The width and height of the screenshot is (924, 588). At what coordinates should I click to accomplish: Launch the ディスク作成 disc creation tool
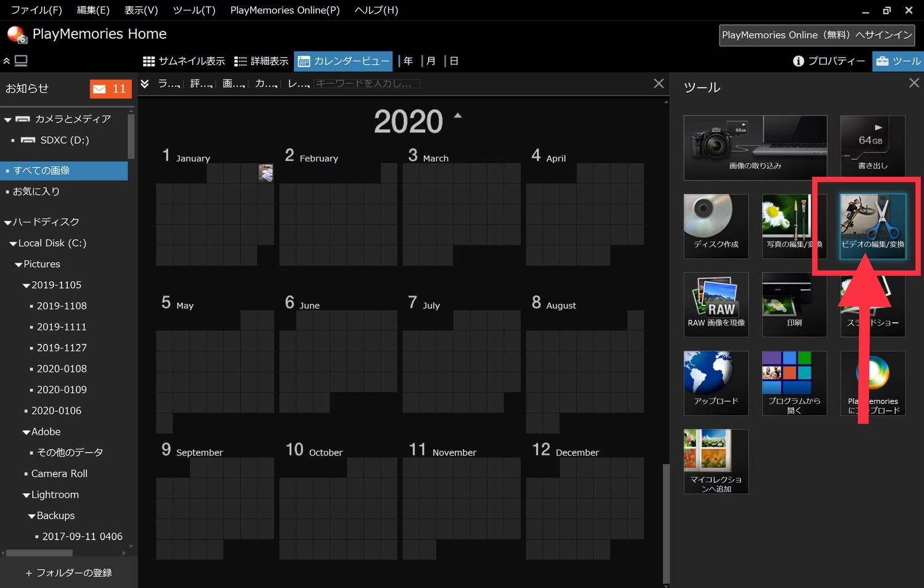[x=716, y=226]
